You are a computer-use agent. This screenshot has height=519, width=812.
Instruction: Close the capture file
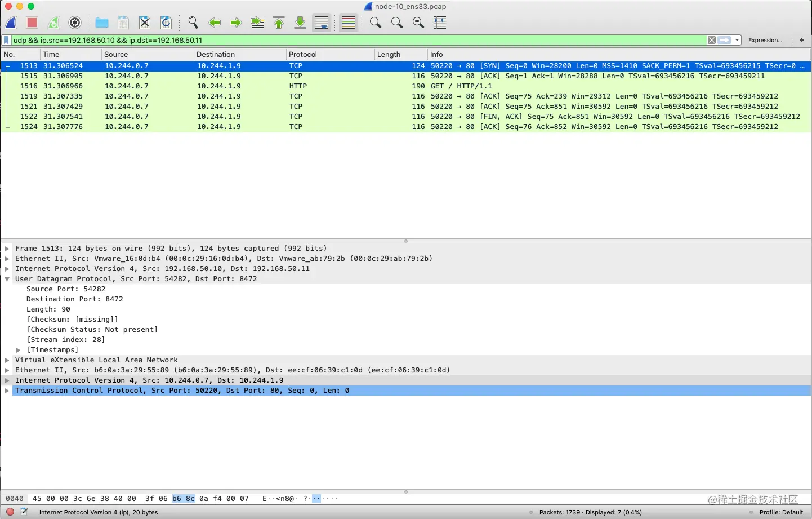point(145,23)
